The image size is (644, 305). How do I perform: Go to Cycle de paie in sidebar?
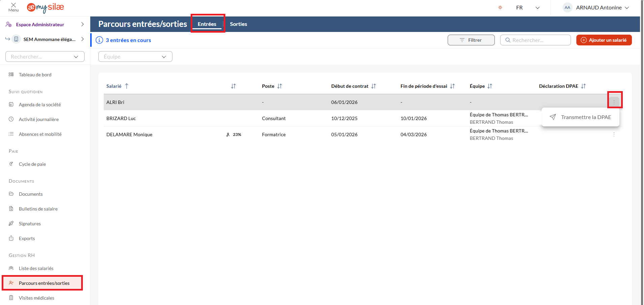[x=32, y=164]
